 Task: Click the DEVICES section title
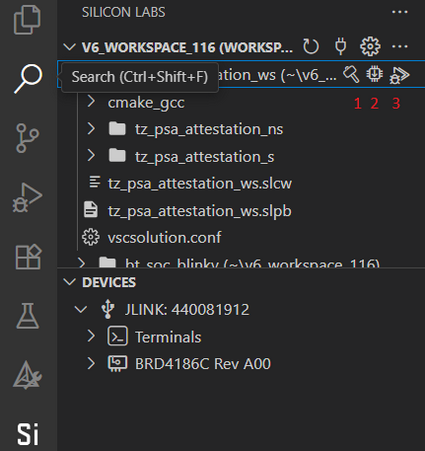[x=109, y=282]
